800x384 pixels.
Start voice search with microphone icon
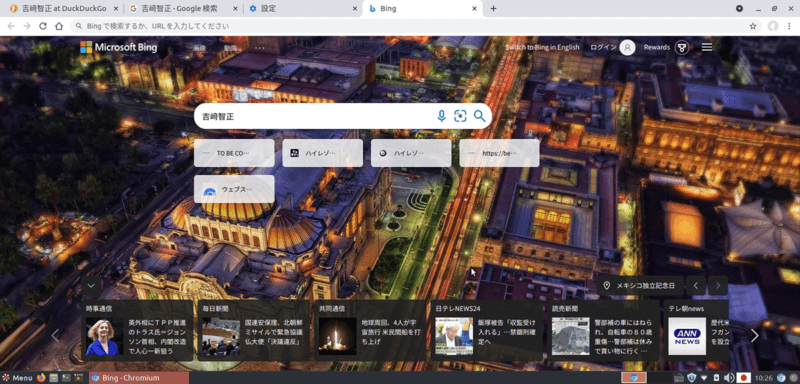442,116
